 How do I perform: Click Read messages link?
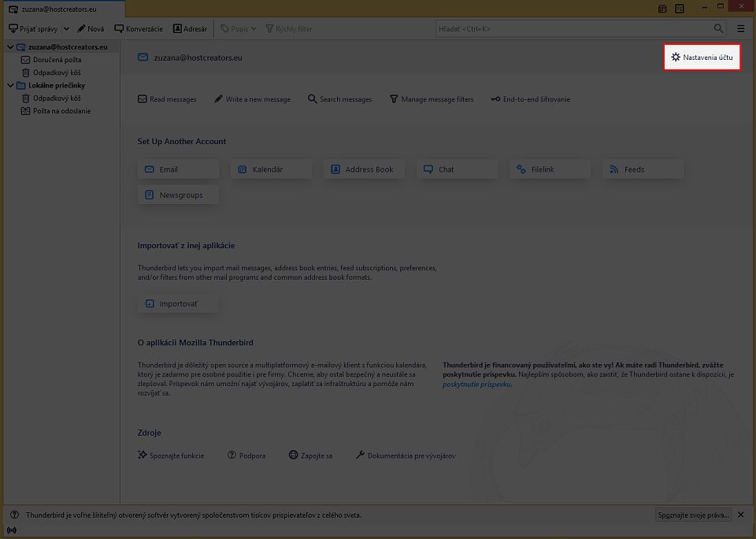[167, 99]
